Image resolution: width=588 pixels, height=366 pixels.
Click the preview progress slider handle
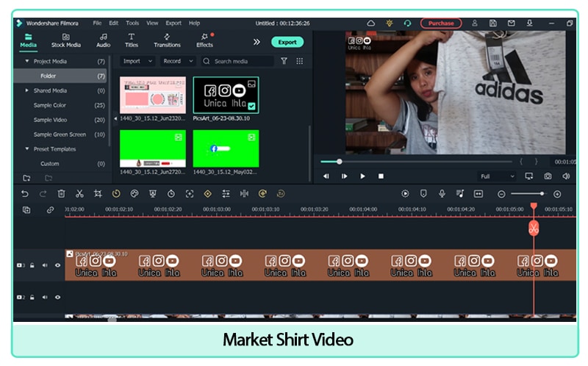pos(340,162)
